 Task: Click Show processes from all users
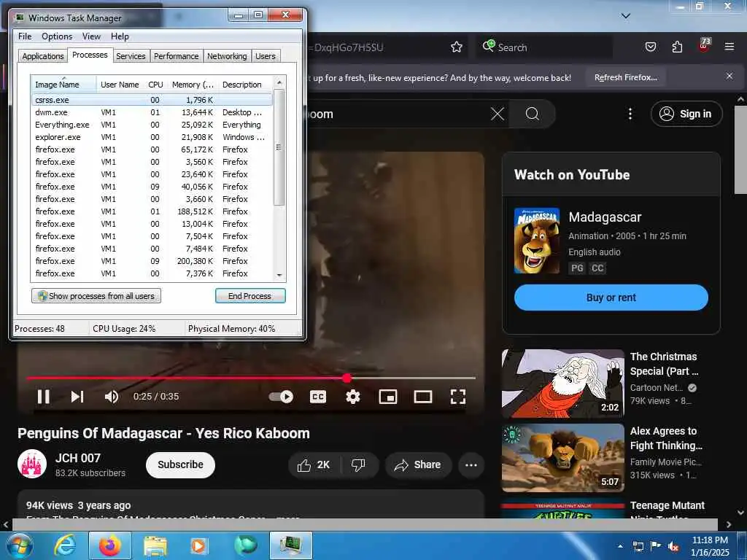96,296
